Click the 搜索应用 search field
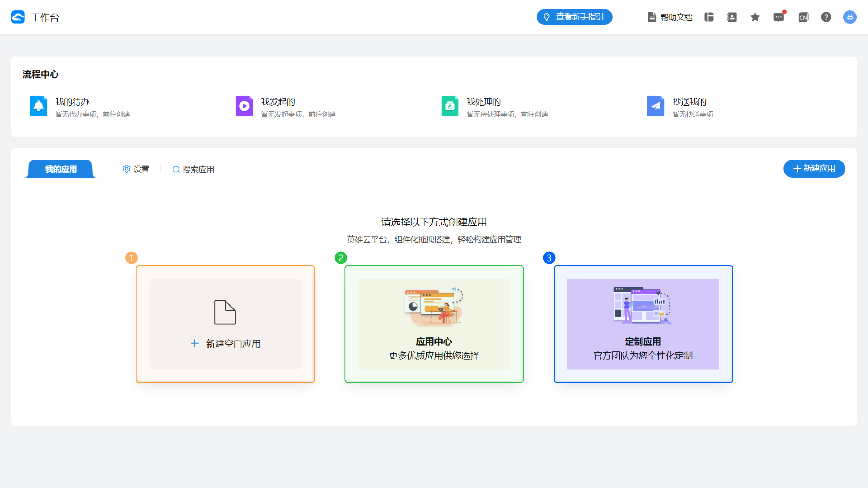The height and width of the screenshot is (488, 868). tap(193, 169)
